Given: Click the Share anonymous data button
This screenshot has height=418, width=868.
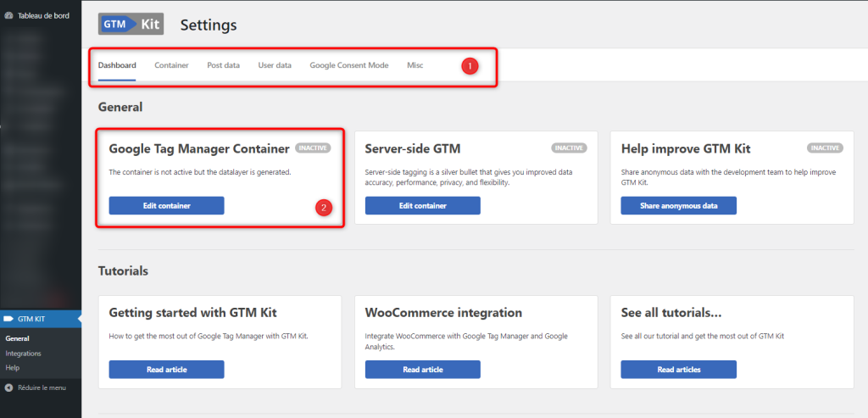Looking at the screenshot, I should point(679,205).
